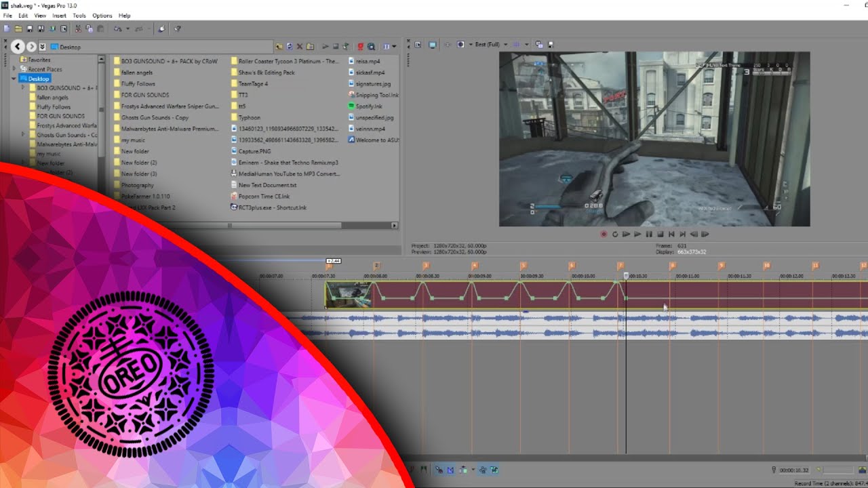Click the Copy Snapshot to Clipboard icon
868x488 pixels.
coord(539,45)
